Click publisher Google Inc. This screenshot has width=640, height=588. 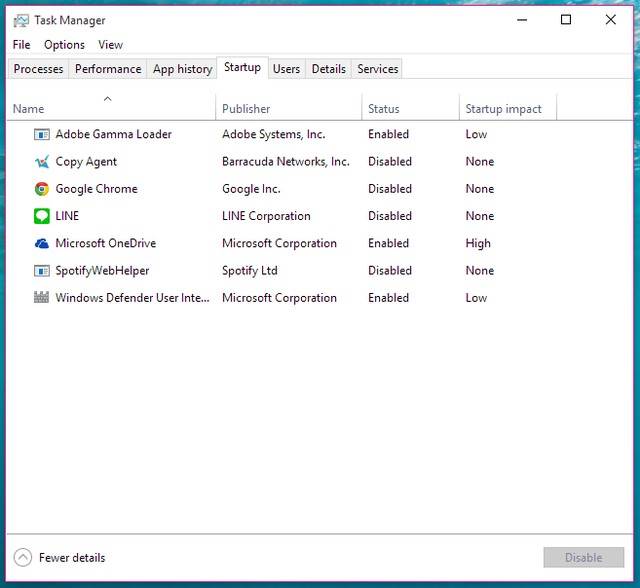251,189
